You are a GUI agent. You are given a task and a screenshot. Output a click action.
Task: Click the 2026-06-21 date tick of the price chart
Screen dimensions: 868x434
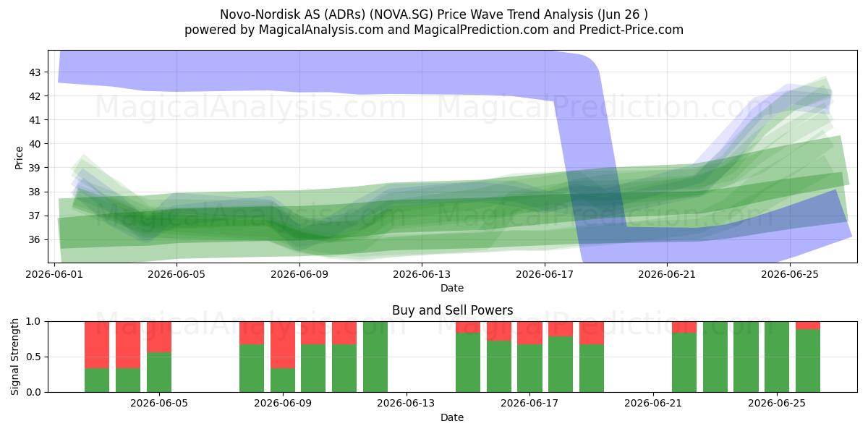pyautogui.click(x=666, y=274)
